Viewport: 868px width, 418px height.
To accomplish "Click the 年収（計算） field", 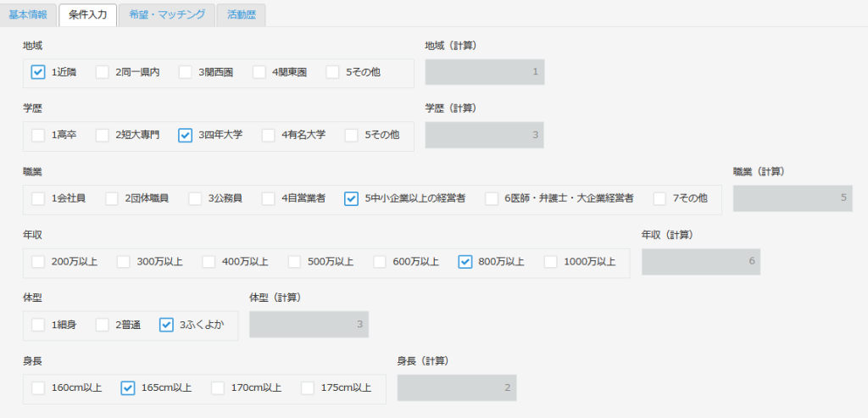I will (701, 262).
